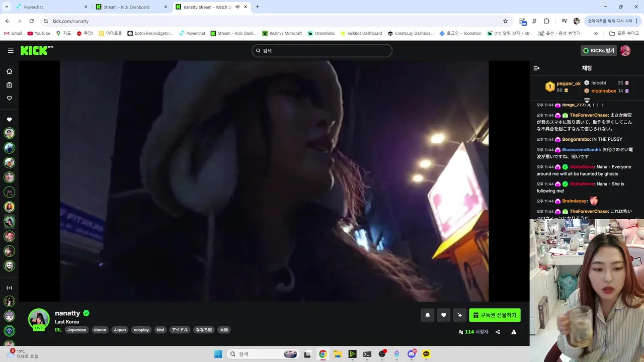The image size is (644, 362).
Task: Click the sparkle button beside heart
Action: click(x=459, y=315)
